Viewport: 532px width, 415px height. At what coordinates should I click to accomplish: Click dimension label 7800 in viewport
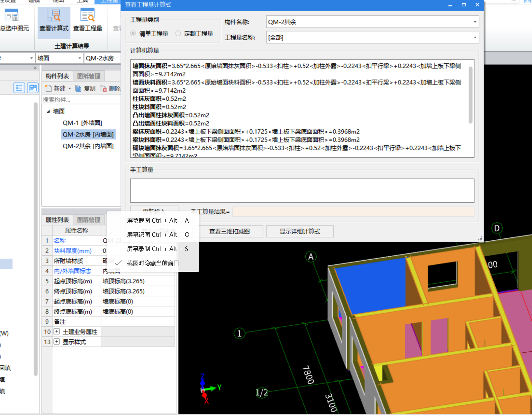click(308, 374)
